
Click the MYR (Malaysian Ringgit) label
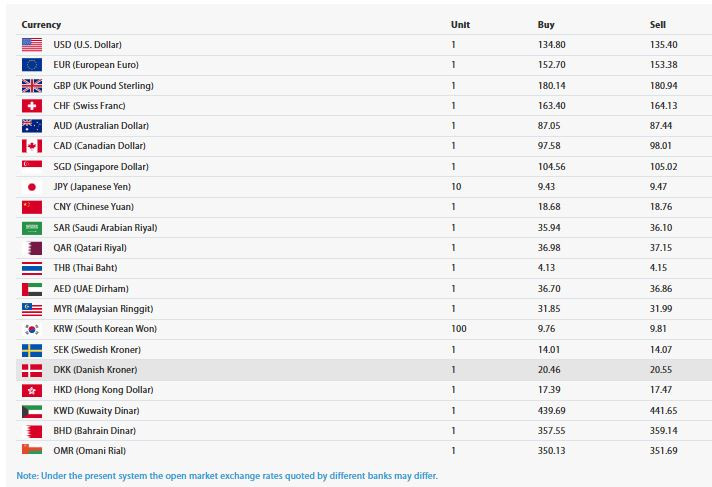coord(103,309)
